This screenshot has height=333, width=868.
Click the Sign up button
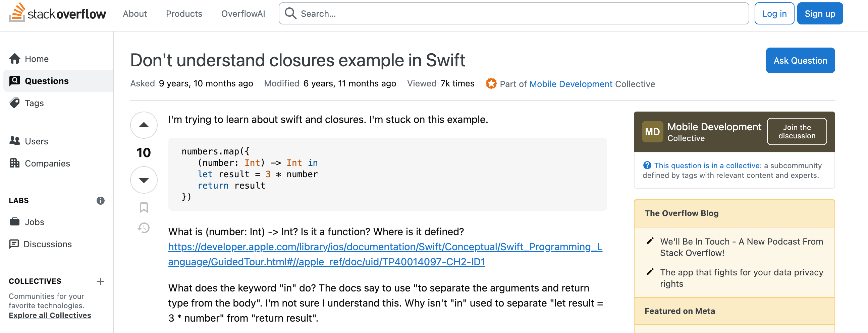pyautogui.click(x=819, y=13)
